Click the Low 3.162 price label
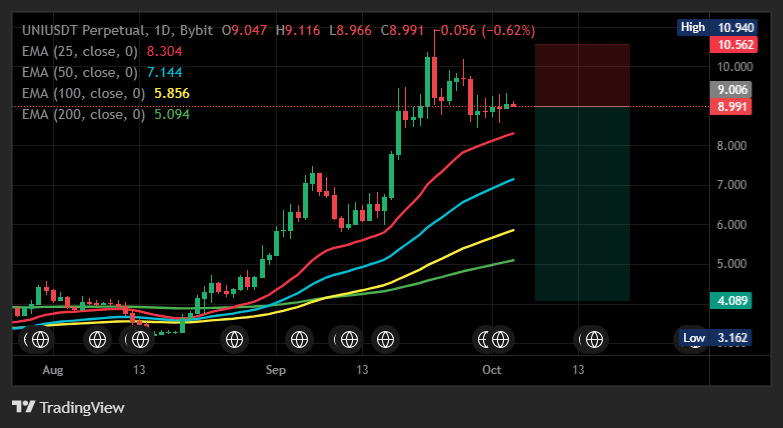Image resolution: width=783 pixels, height=428 pixels. [715, 338]
